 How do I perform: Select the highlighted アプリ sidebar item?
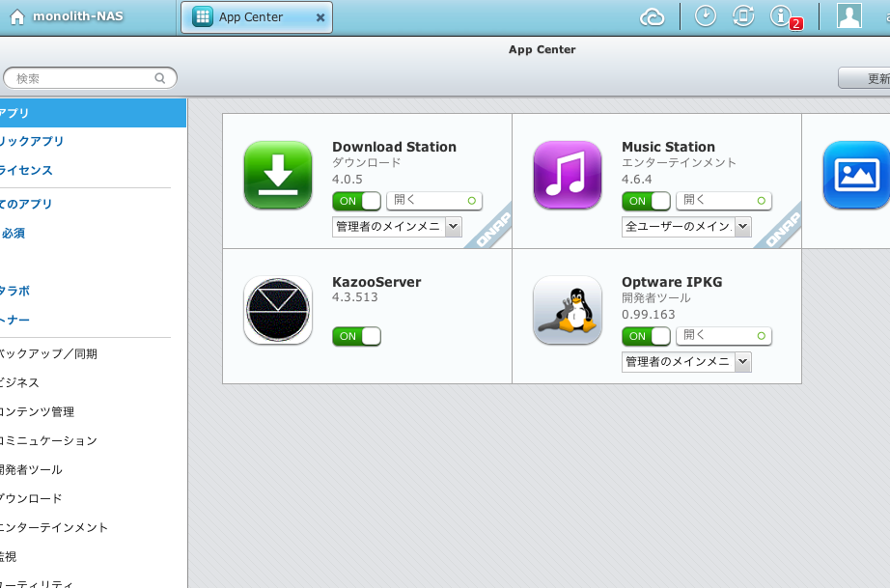pos(93,113)
